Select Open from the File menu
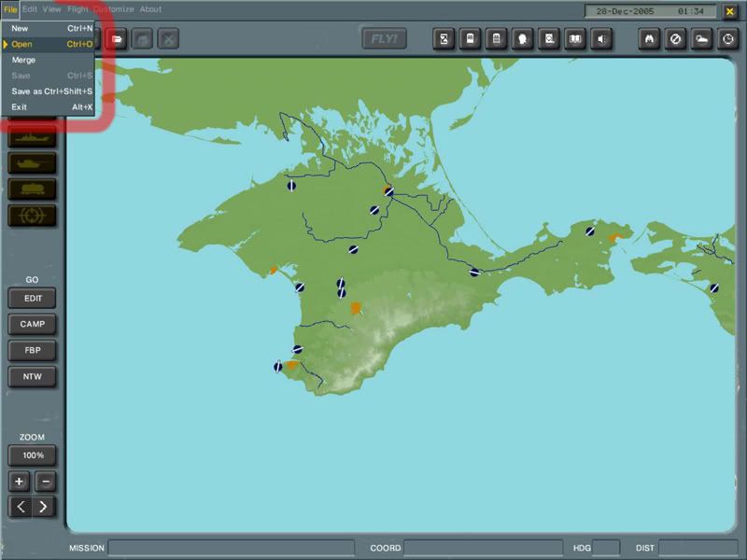 [22, 44]
